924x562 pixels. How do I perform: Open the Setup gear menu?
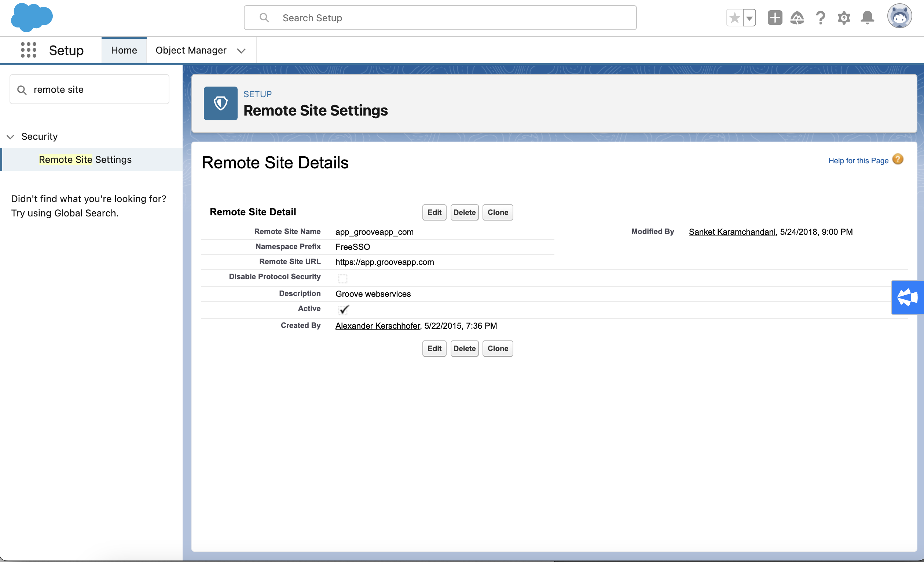pos(844,18)
